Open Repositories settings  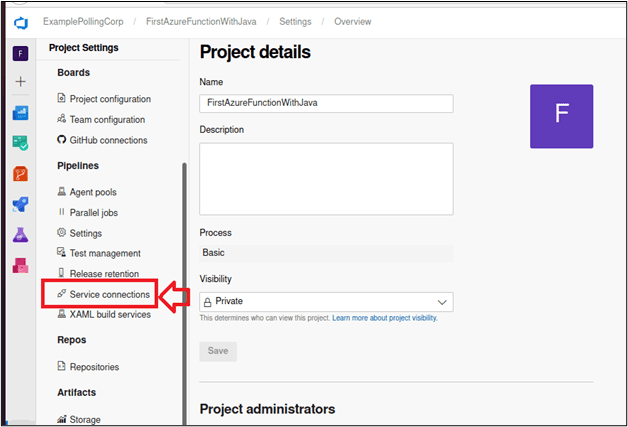(x=94, y=367)
